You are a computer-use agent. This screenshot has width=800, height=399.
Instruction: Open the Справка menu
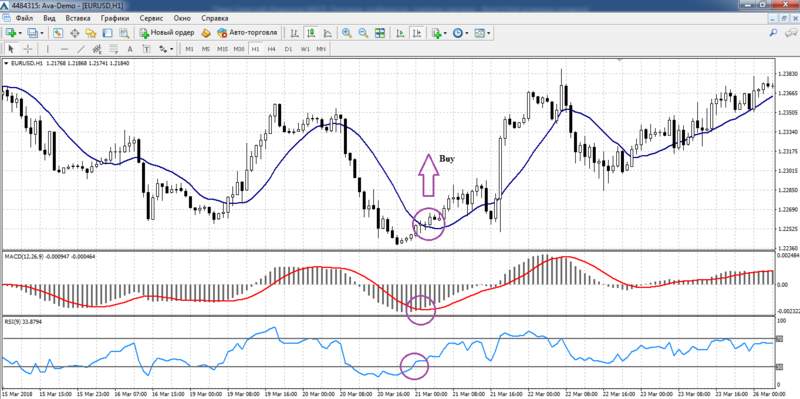point(214,18)
